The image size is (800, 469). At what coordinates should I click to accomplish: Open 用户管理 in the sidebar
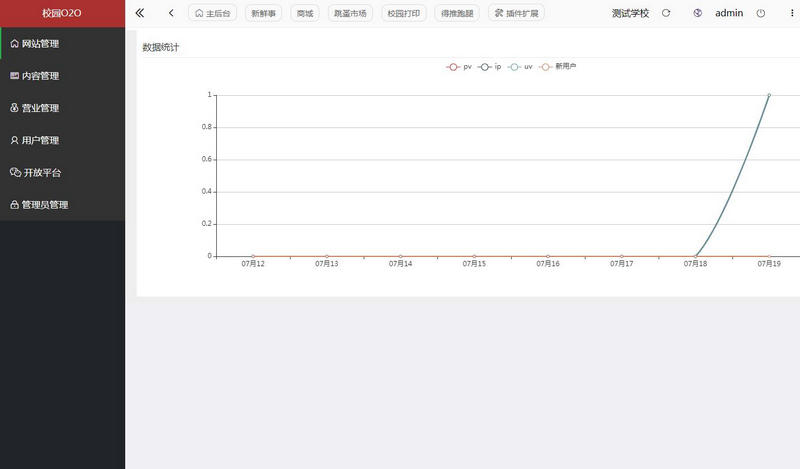62,140
